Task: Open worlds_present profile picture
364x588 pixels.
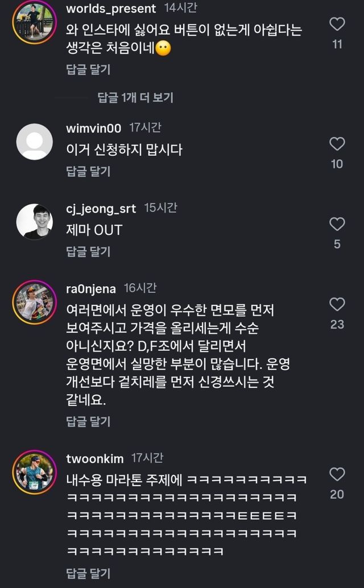Action: click(x=35, y=19)
